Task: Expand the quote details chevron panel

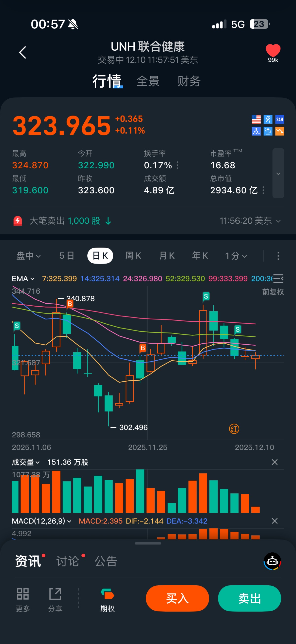Action: pyautogui.click(x=278, y=173)
